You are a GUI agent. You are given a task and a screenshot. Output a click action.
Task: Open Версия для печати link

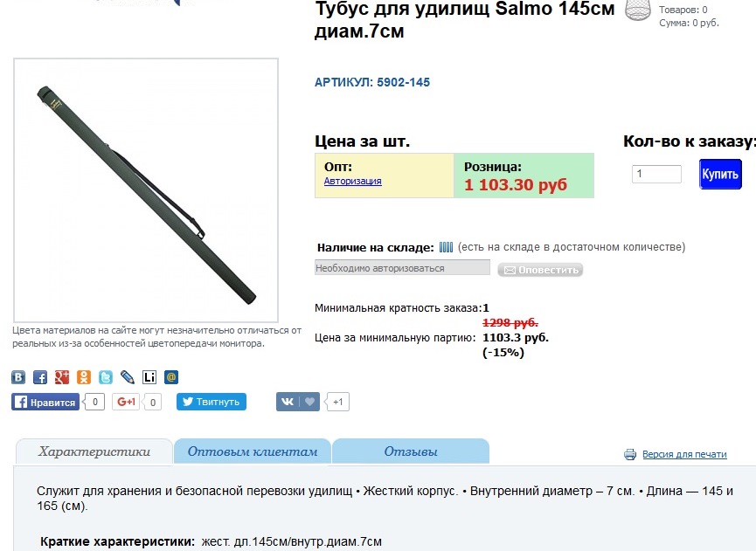[x=684, y=454]
